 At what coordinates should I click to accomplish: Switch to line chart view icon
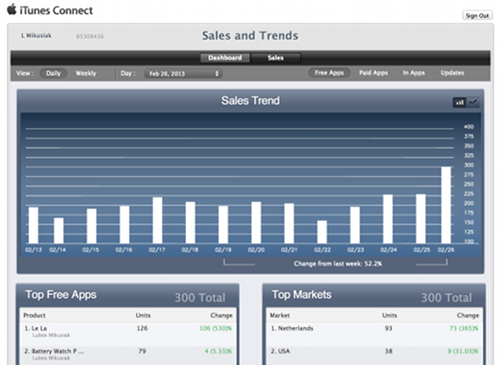(x=473, y=102)
